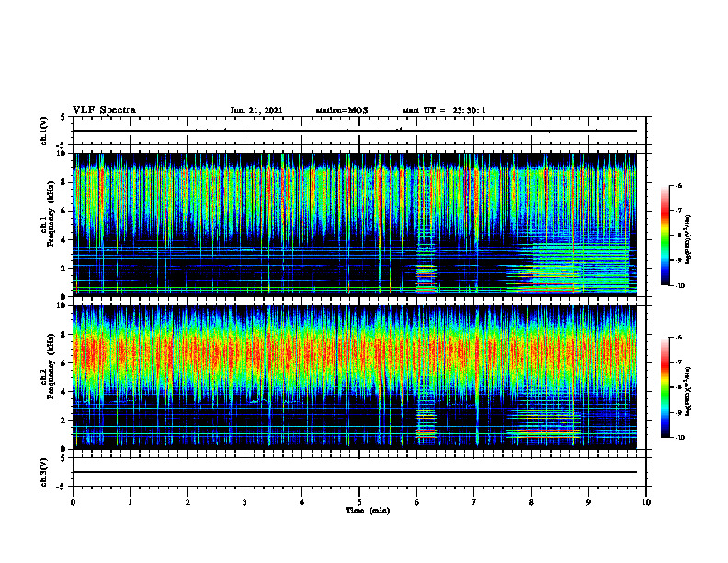The image size is (728, 563).
Task: Click the time-axis tick label "6"
Action: pos(417,502)
